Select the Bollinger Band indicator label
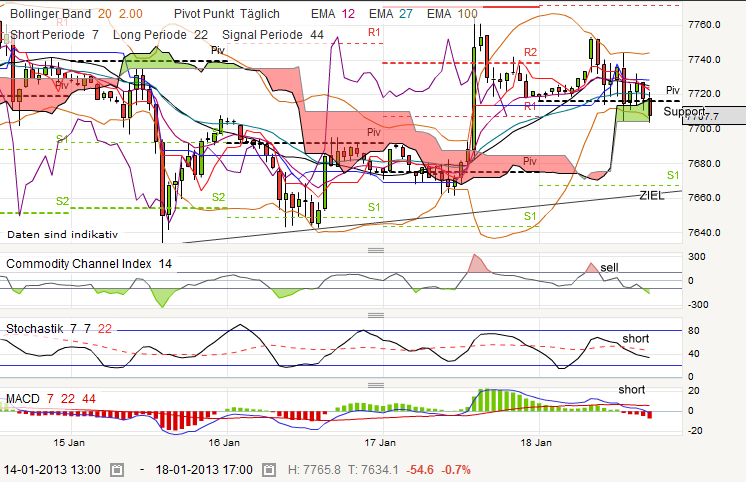 coord(76,14)
